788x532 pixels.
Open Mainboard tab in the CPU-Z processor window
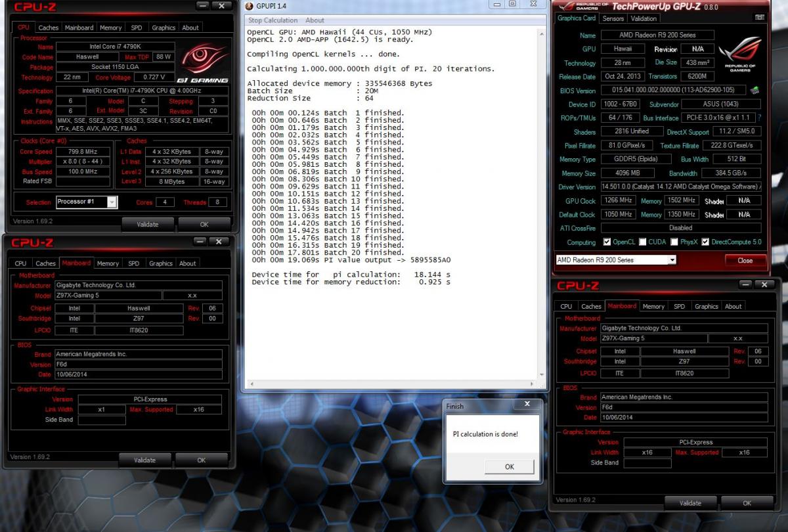click(79, 28)
